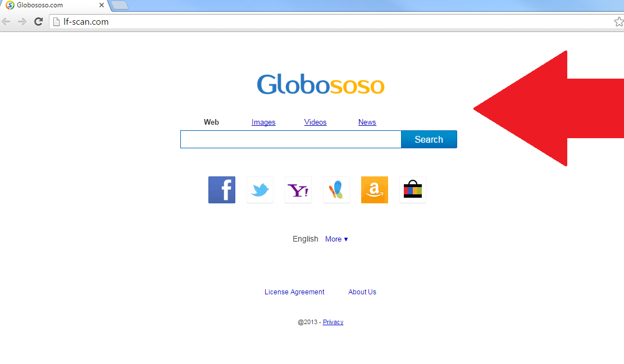Close the Globososo.com tab
Screen dimensions: 624x364
(102, 5)
